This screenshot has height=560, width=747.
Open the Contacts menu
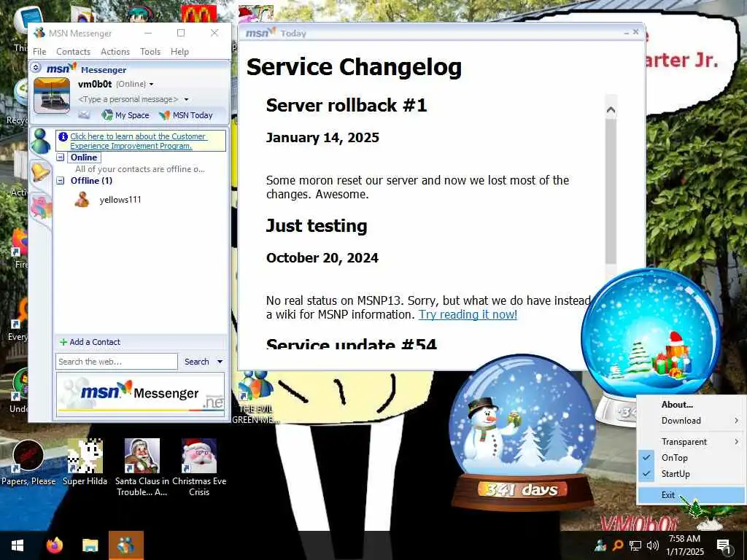(x=73, y=52)
